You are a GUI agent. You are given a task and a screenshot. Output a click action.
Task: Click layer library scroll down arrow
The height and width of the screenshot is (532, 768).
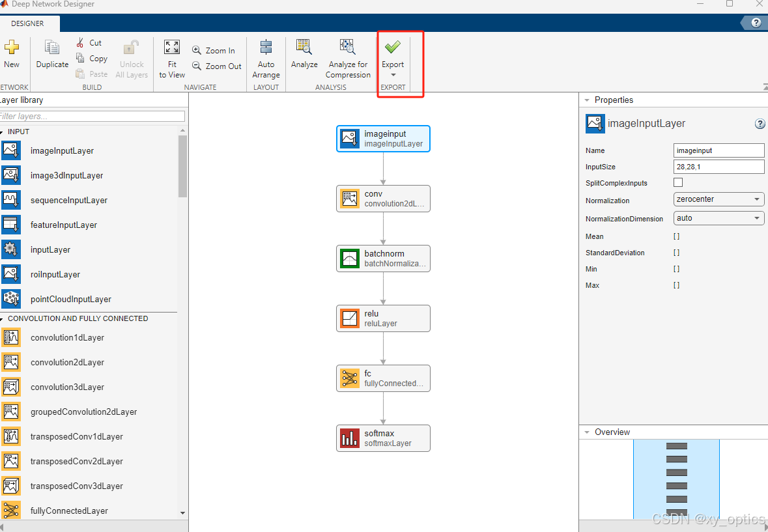point(182,513)
